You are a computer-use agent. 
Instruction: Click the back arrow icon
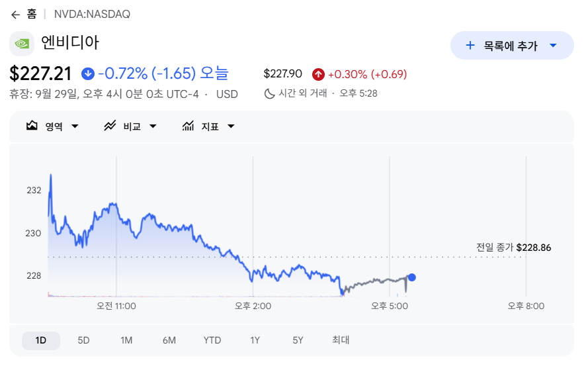coord(15,15)
